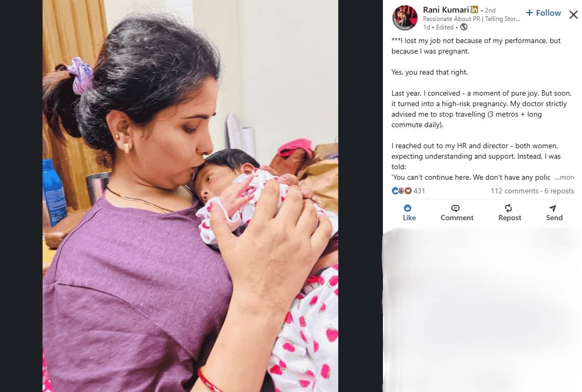
Task: Click the Repost label text
Action: click(x=510, y=218)
